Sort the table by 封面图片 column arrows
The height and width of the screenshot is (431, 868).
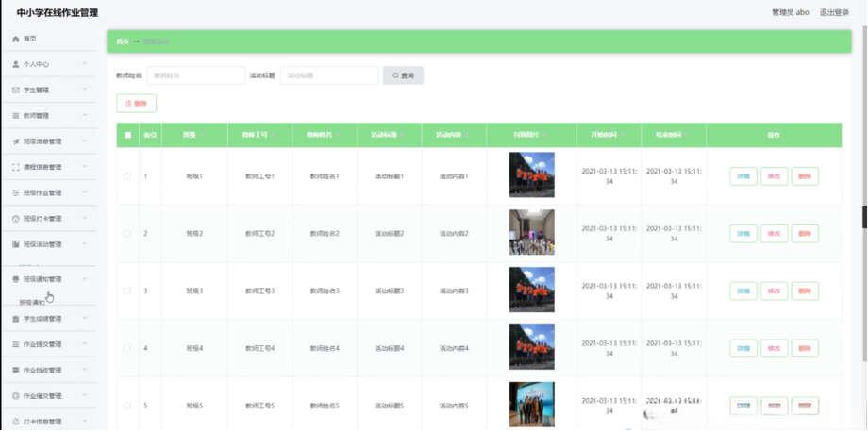tap(545, 135)
